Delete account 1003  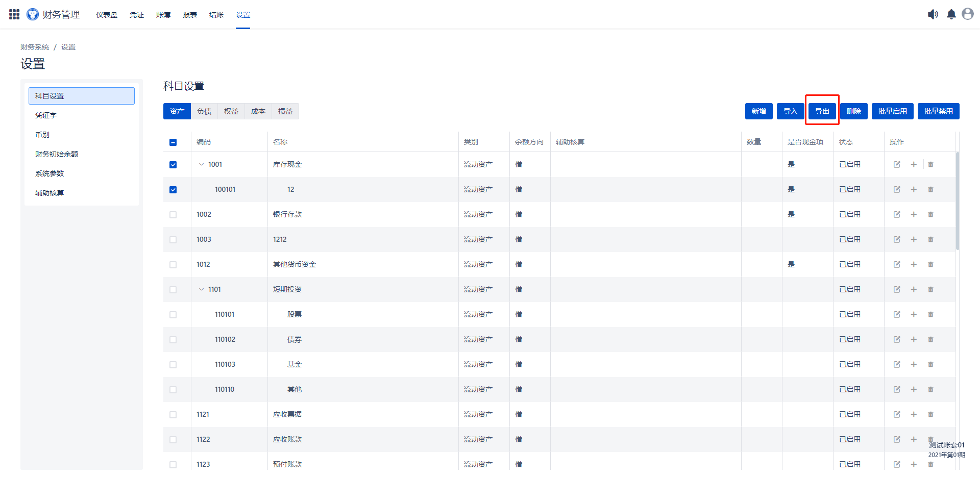[930, 239]
